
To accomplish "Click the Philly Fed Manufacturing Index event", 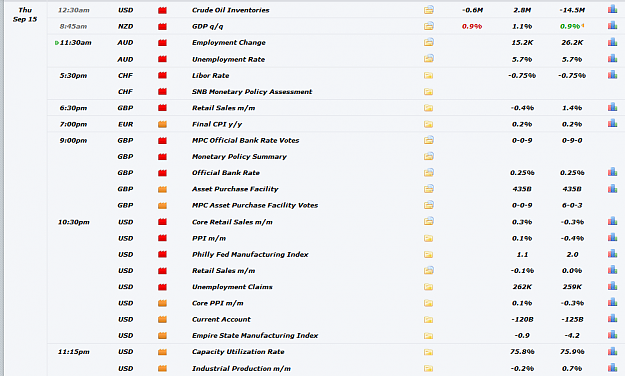I will click(250, 254).
